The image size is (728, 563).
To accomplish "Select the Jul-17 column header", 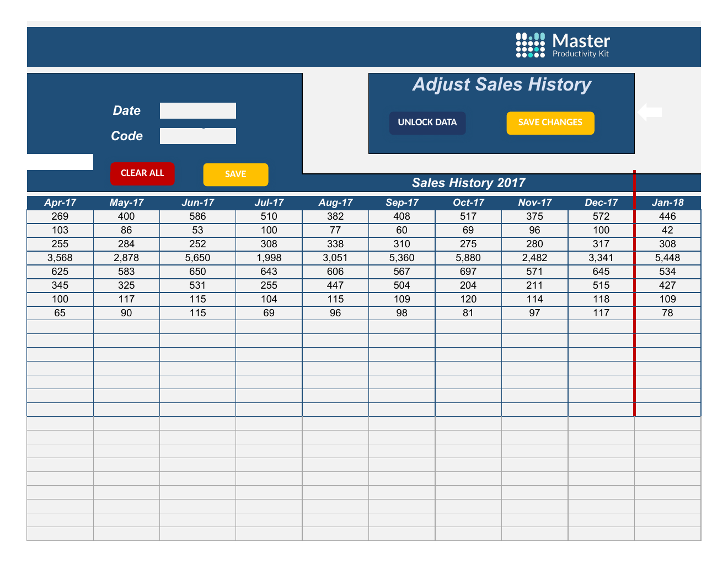I will pos(269,203).
